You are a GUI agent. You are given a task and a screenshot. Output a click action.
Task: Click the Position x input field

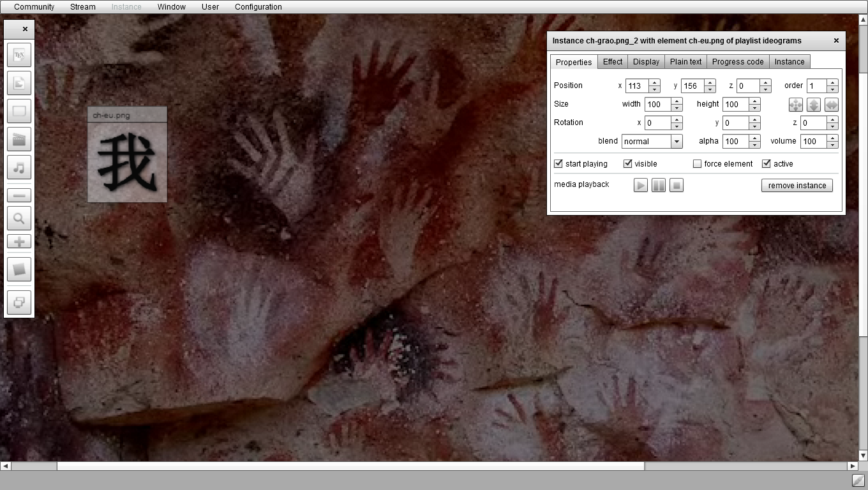(637, 86)
